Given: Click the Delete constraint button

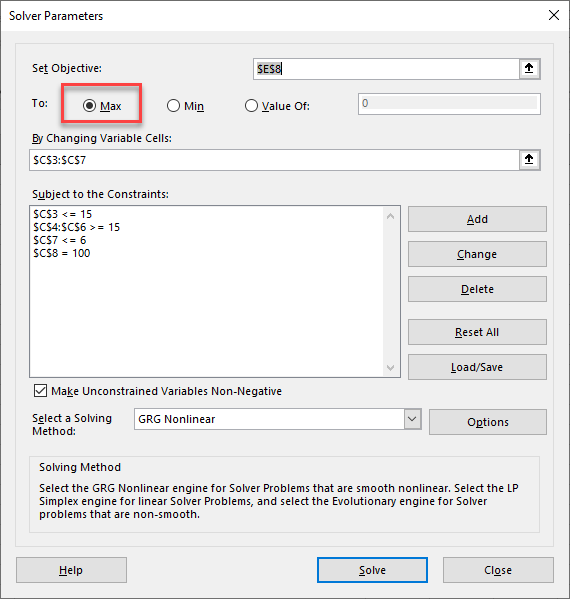Looking at the screenshot, I should point(477,289).
